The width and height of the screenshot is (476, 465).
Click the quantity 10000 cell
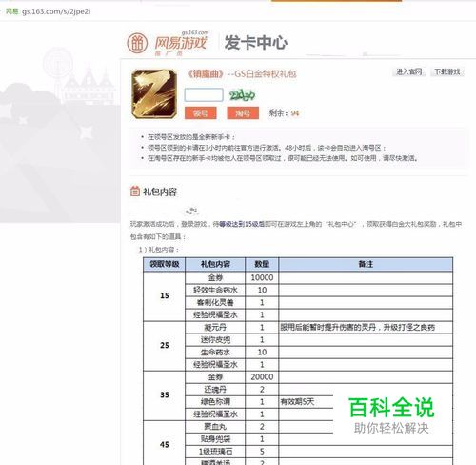262,277
